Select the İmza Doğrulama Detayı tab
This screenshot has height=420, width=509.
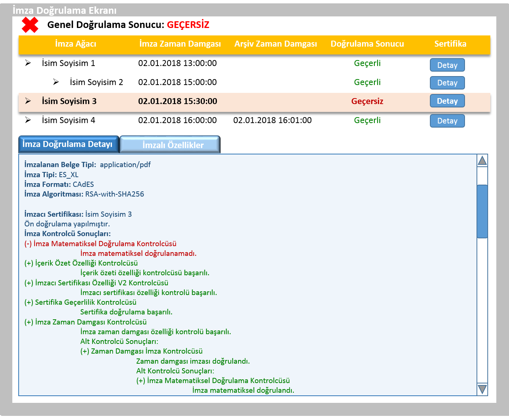coord(68,144)
